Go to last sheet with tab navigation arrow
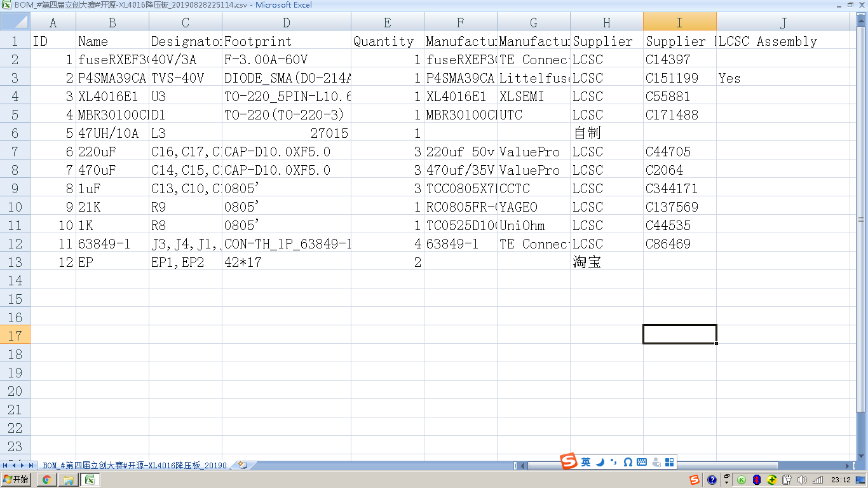868x488 pixels. click(x=31, y=465)
